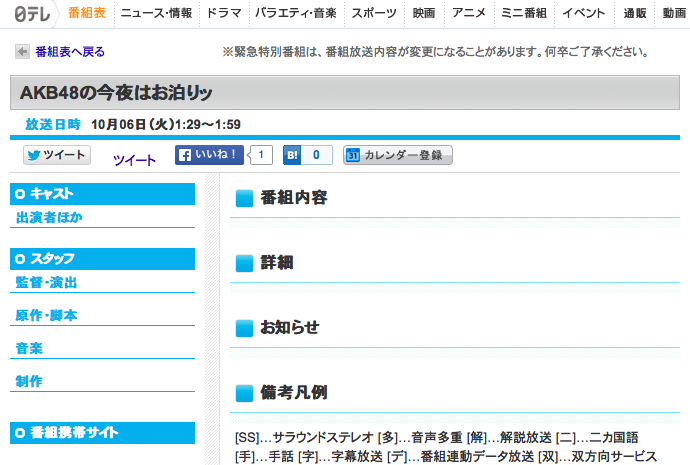This screenshot has height=465, width=690.
Task: Click the back arrow icon beside 番組表へ戻る
Action: [x=22, y=51]
